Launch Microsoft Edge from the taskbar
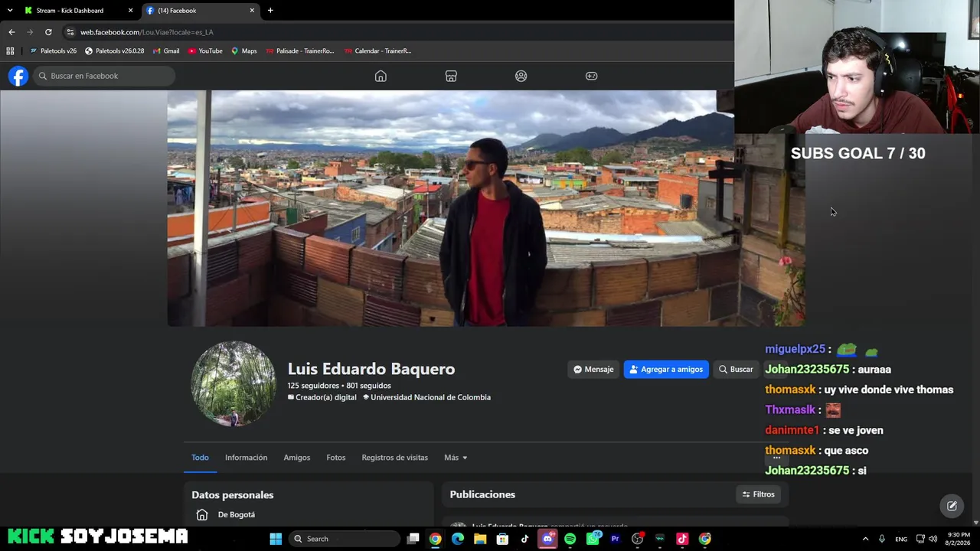Image resolution: width=980 pixels, height=551 pixels. [458, 539]
